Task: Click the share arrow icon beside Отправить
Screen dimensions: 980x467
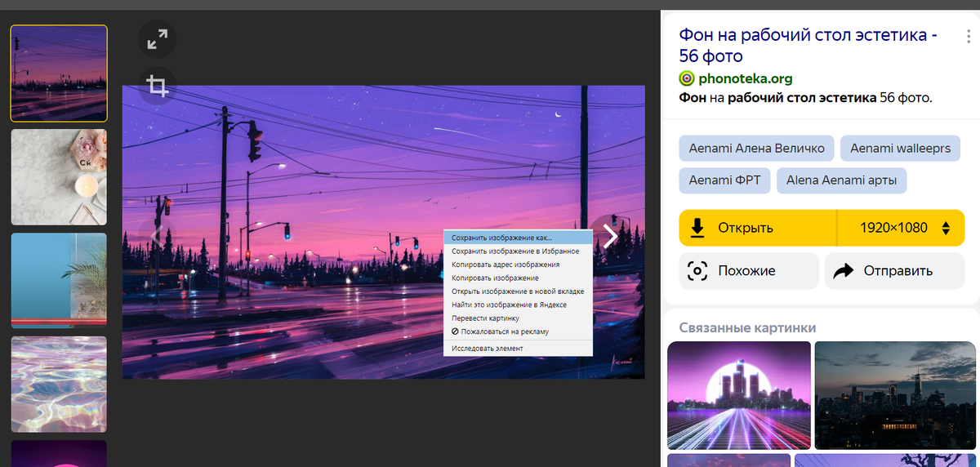Action: pos(844,271)
